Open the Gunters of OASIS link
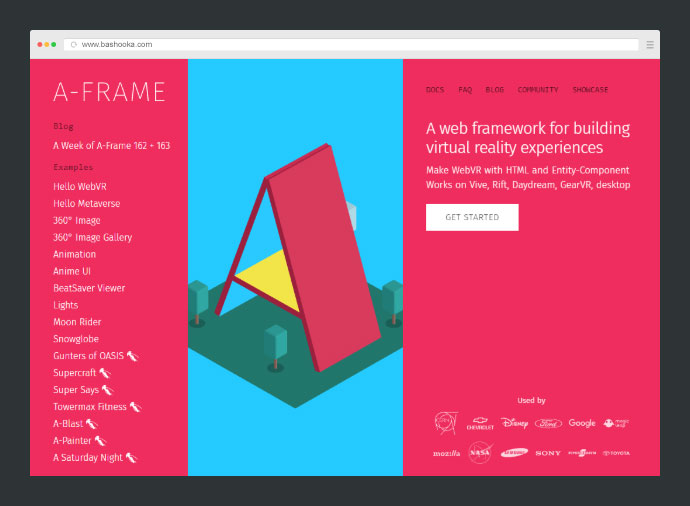690x506 pixels. point(88,356)
